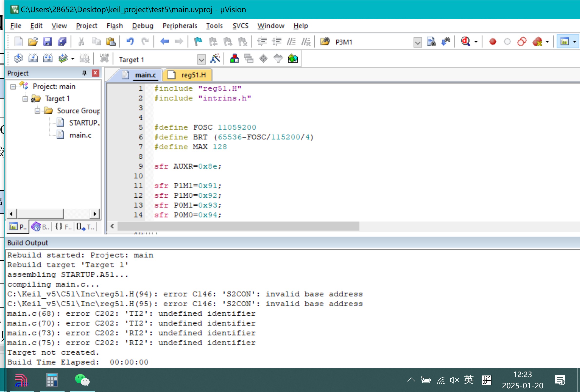
Task: Open Pack Installer icon
Action: (293, 59)
